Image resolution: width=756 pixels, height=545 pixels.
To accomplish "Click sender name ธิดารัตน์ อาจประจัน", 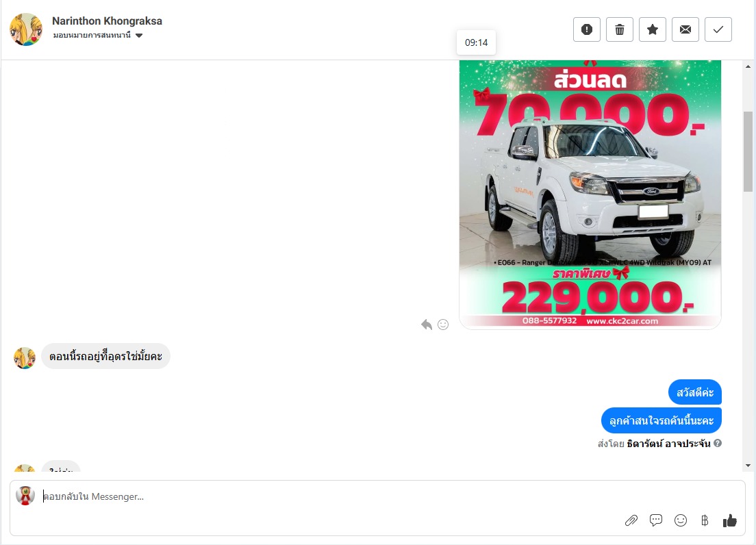I will pyautogui.click(x=668, y=443).
